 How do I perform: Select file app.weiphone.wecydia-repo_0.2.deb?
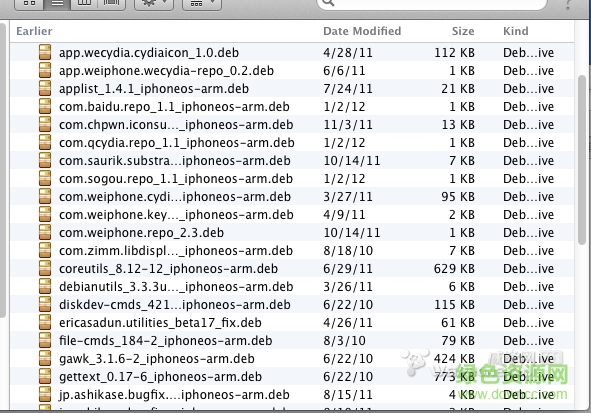point(166,71)
